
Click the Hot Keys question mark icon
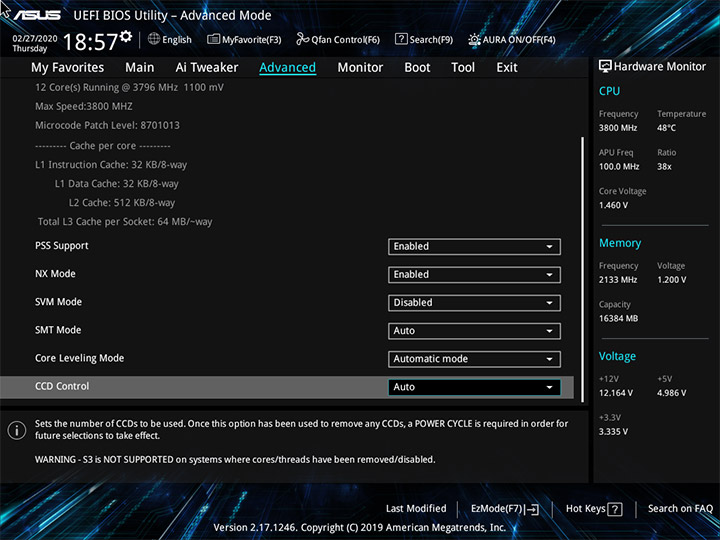pyautogui.click(x=615, y=509)
